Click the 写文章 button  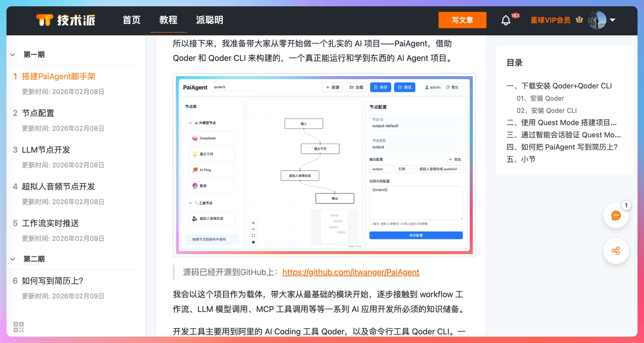point(462,20)
